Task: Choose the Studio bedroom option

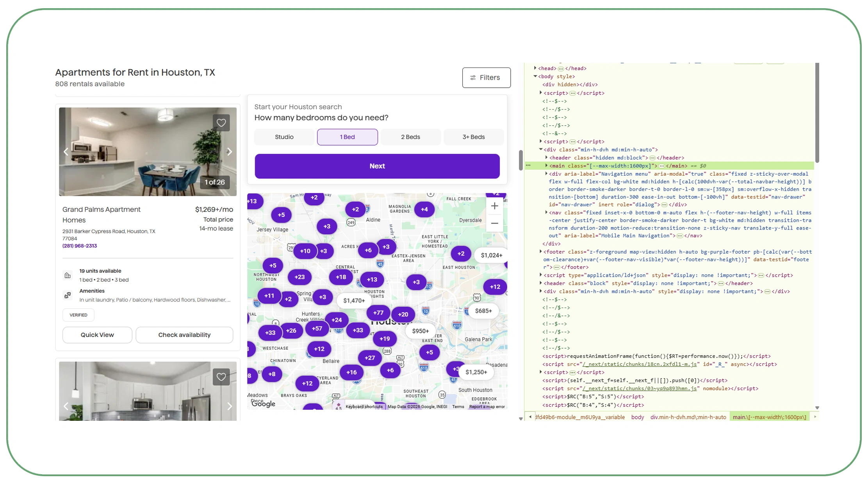Action: pyautogui.click(x=284, y=137)
